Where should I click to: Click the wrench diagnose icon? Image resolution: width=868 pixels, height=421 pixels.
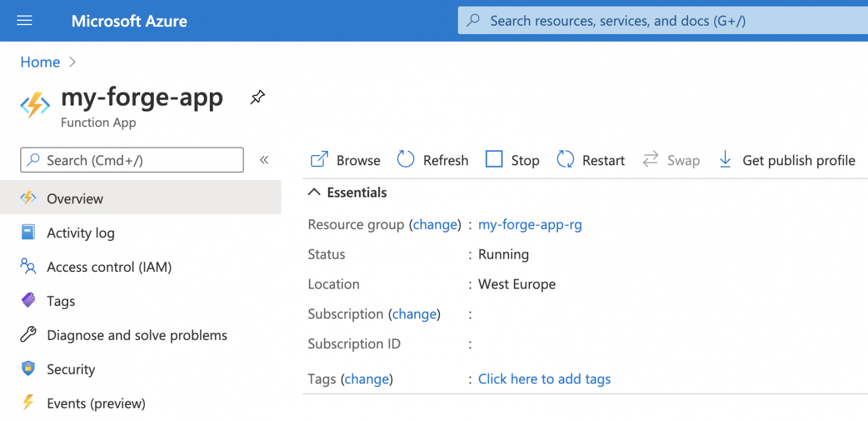28,335
